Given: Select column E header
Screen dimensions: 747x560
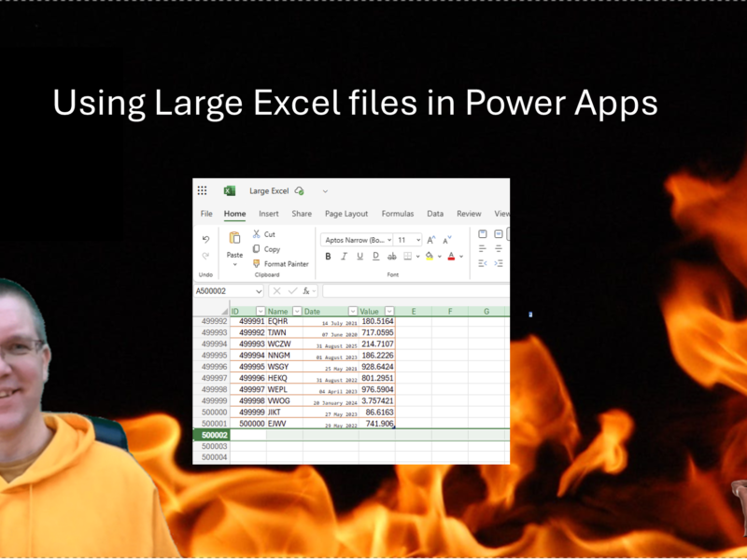Looking at the screenshot, I should click(414, 312).
